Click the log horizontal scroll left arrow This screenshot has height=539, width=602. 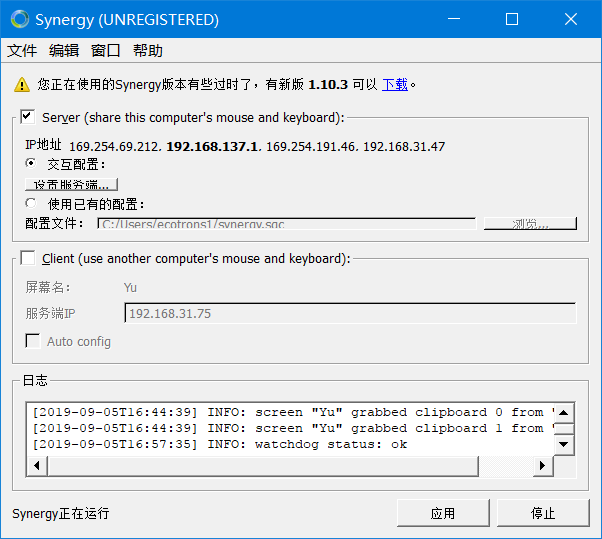[37, 466]
